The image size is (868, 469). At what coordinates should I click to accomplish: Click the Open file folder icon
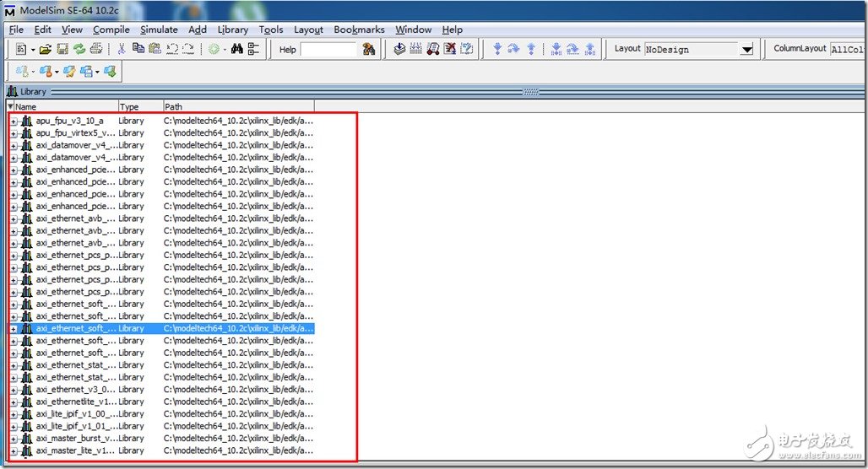click(x=46, y=50)
